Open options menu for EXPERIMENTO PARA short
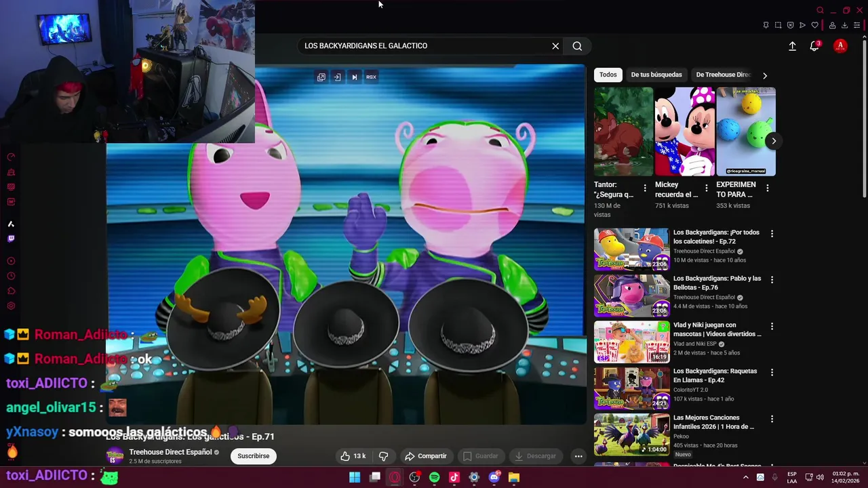 pyautogui.click(x=767, y=188)
